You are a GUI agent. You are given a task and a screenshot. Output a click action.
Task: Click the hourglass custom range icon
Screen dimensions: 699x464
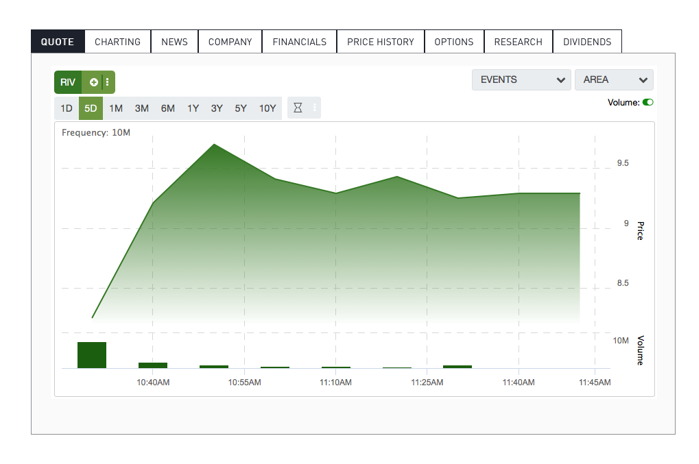coord(298,108)
